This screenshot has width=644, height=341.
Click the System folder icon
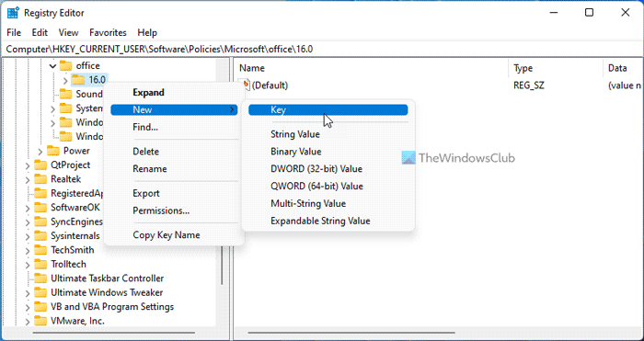65,108
